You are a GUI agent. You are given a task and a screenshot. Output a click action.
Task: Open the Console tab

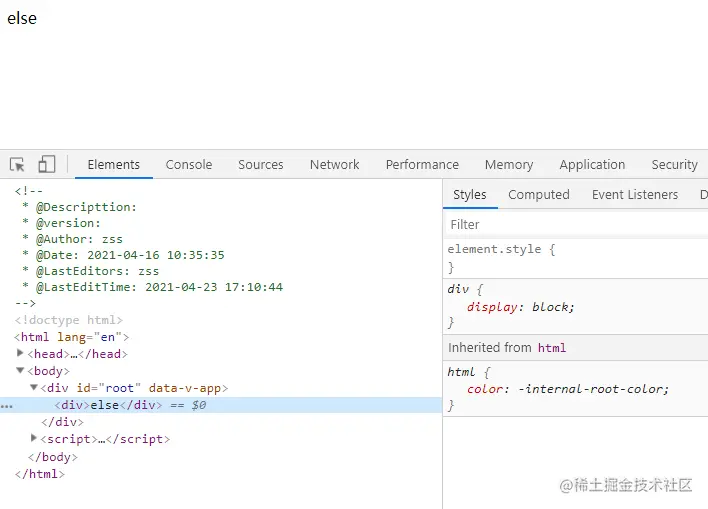coord(189,164)
